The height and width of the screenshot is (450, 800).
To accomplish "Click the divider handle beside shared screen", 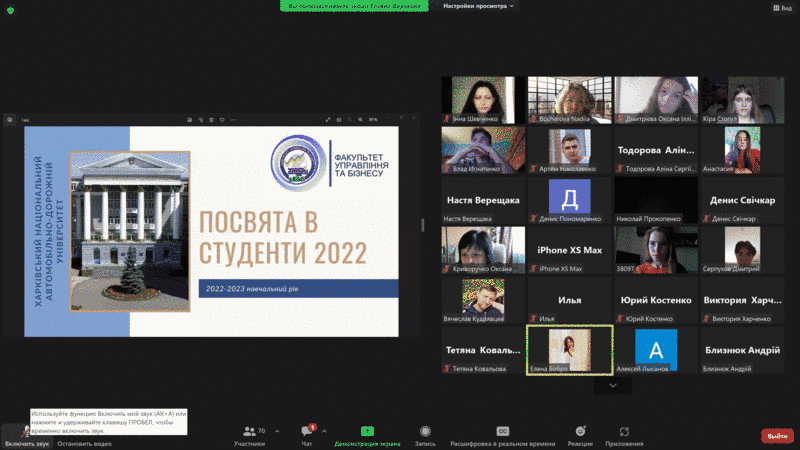I will (x=422, y=225).
